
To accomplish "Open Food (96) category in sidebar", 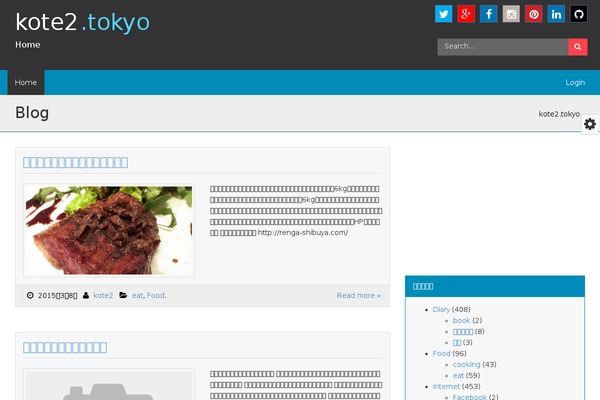I will [442, 353].
